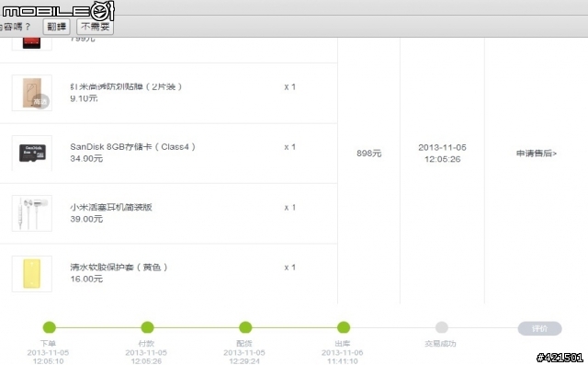
Task: Click the 翻譯 translate button
Action: click(57, 27)
